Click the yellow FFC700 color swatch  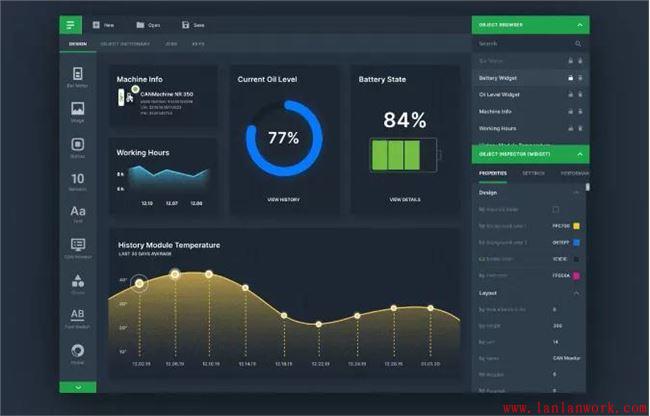click(577, 226)
